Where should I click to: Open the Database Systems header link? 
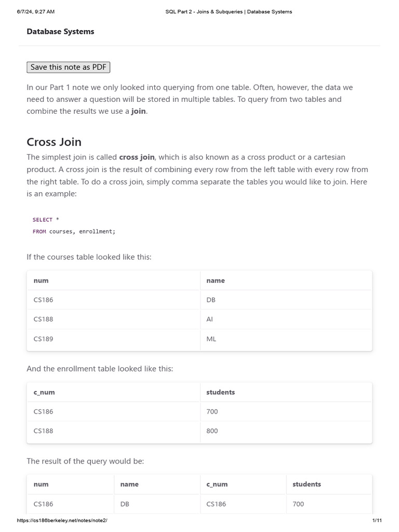click(60, 32)
